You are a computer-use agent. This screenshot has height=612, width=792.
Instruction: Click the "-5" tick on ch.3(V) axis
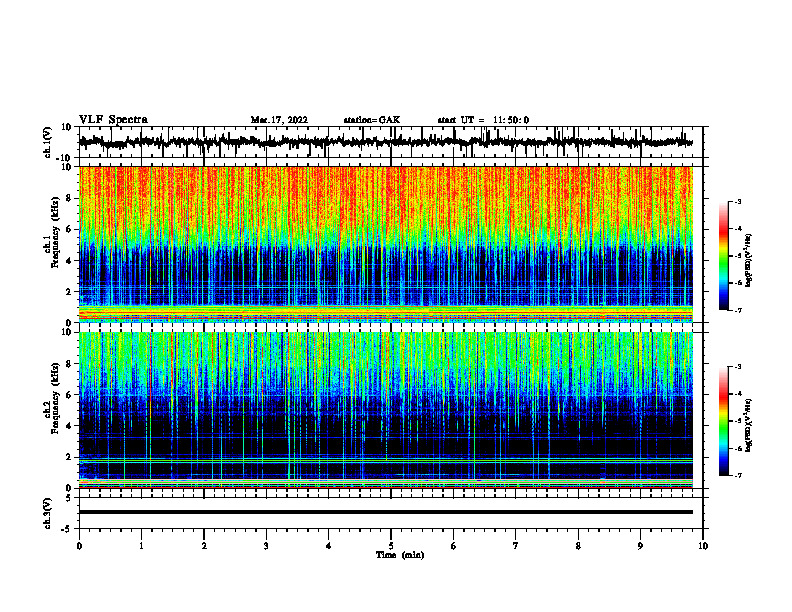68,529
